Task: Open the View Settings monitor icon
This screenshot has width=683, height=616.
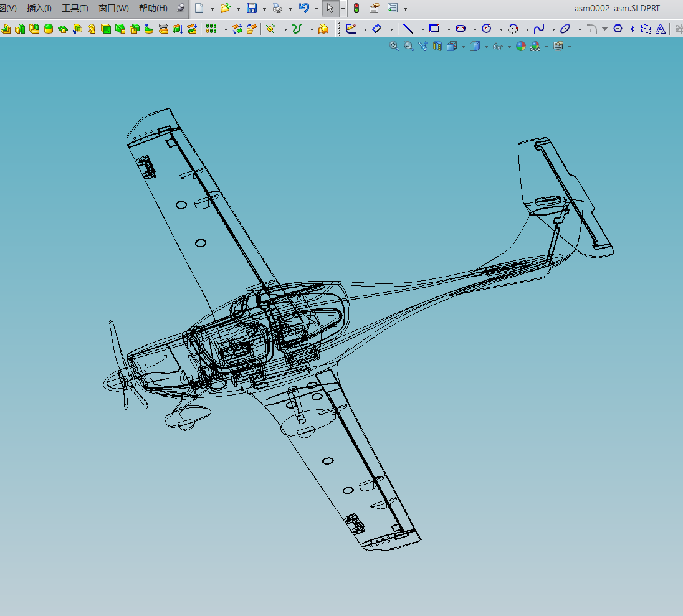Action: tap(558, 46)
